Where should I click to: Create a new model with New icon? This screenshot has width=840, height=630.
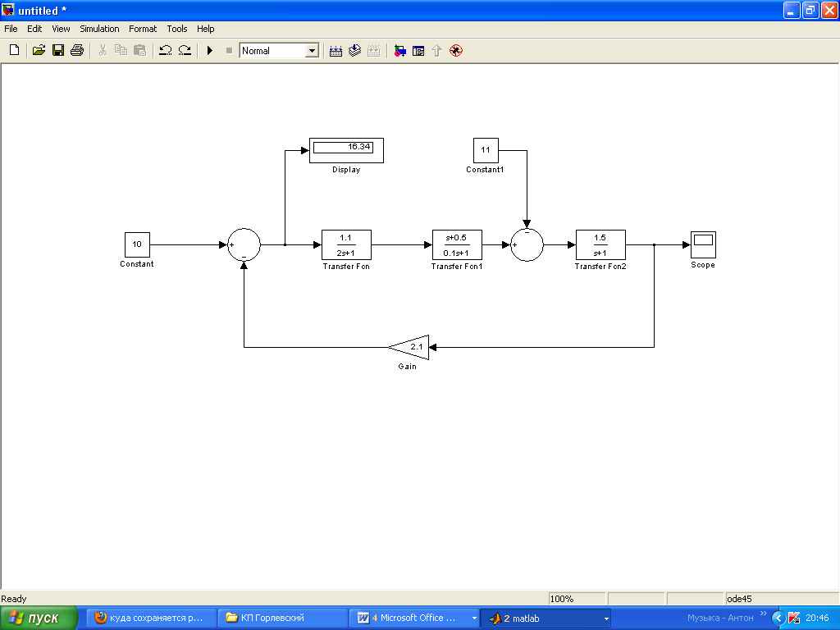(15, 50)
